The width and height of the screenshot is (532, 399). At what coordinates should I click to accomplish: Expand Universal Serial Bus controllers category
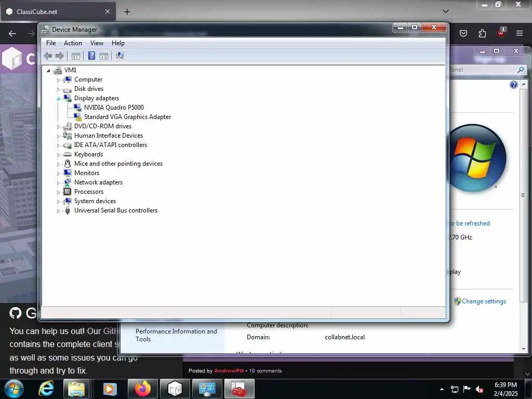(58, 211)
